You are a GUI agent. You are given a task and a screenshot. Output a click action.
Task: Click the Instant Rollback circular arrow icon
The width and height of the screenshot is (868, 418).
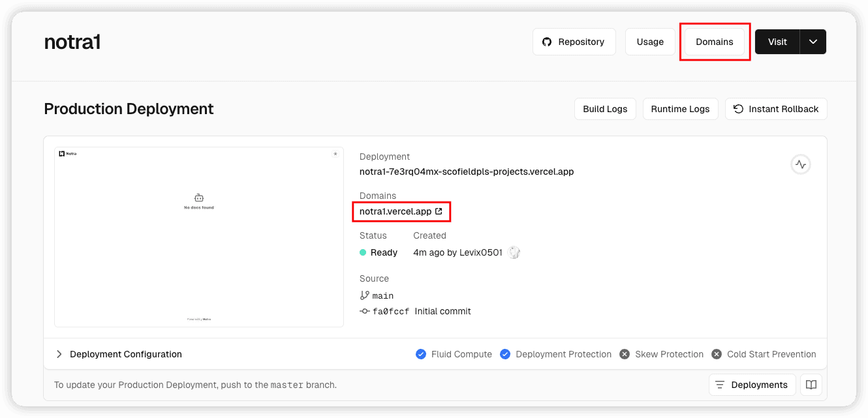click(738, 109)
